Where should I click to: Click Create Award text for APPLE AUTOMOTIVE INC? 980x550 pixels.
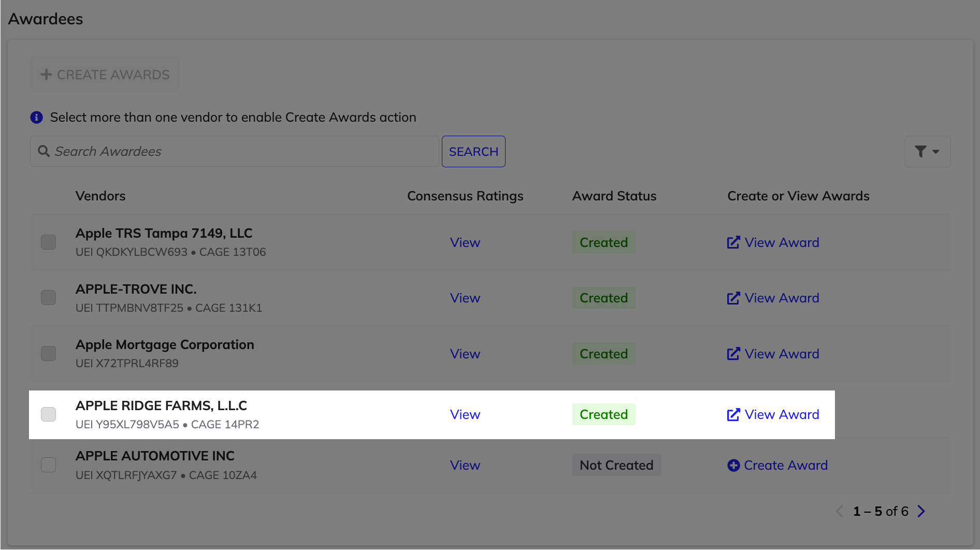[x=786, y=465]
